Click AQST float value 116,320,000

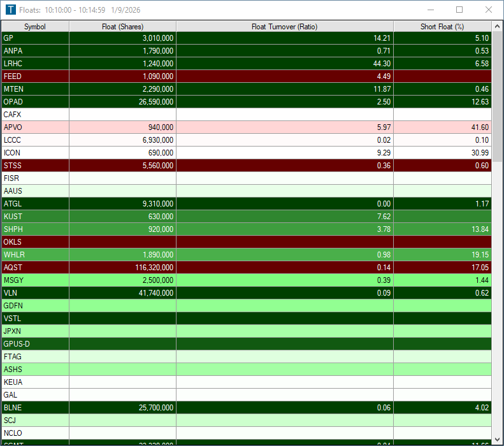pyautogui.click(x=154, y=268)
